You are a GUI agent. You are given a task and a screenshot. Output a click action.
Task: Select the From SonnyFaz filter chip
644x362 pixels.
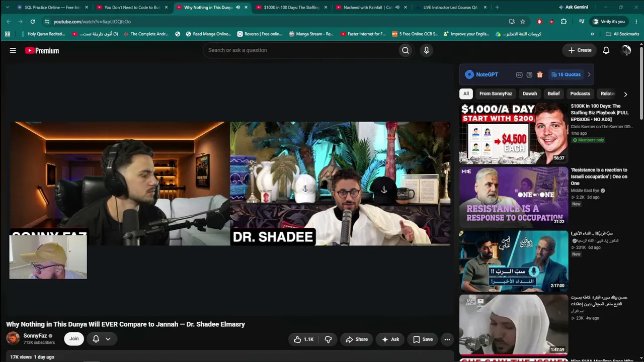click(496, 94)
